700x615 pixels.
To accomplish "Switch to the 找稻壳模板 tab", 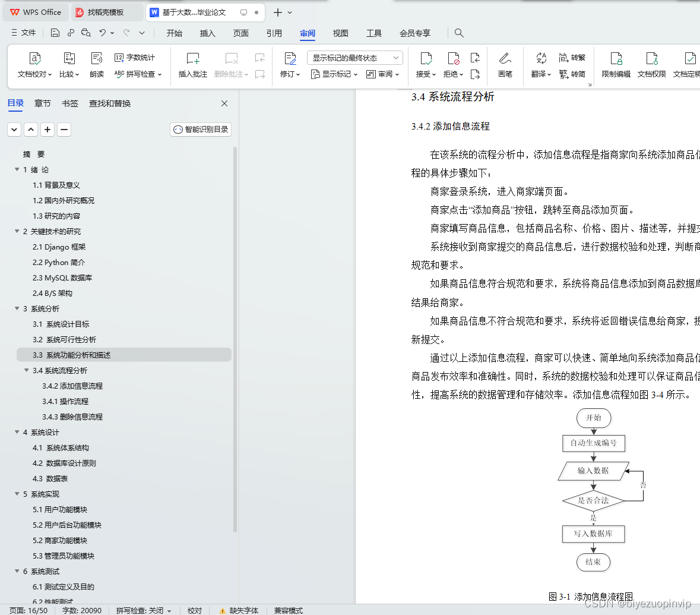I will coord(106,12).
